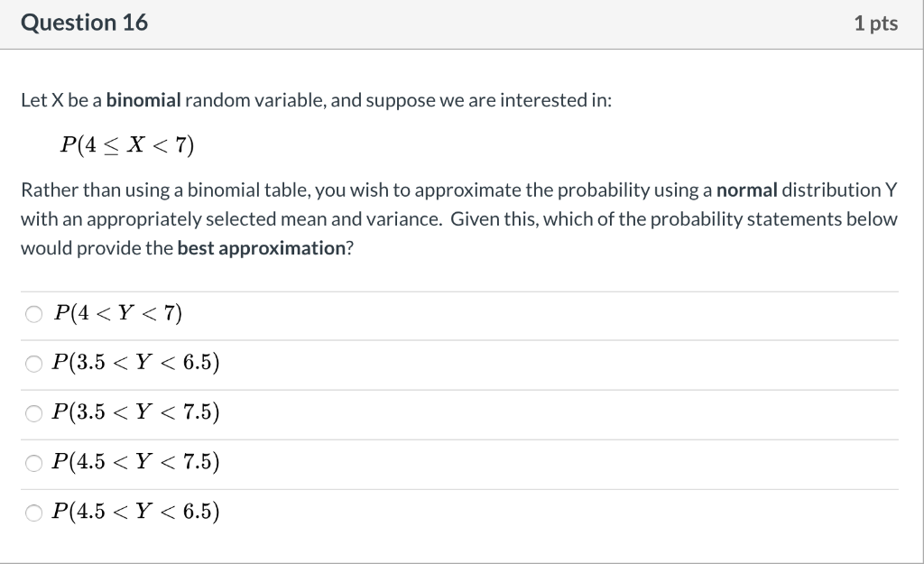The height and width of the screenshot is (564, 924).
Task: Click the 1 pts label
Action: (875, 23)
